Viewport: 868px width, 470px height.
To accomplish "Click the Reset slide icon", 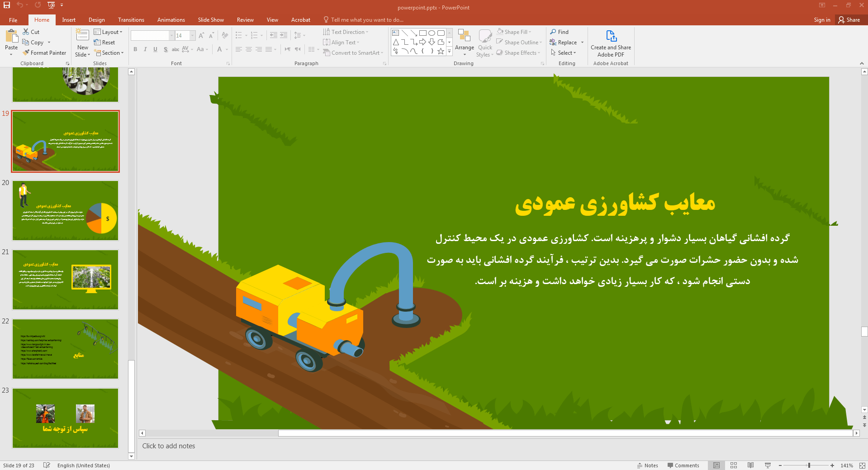I will tap(97, 43).
